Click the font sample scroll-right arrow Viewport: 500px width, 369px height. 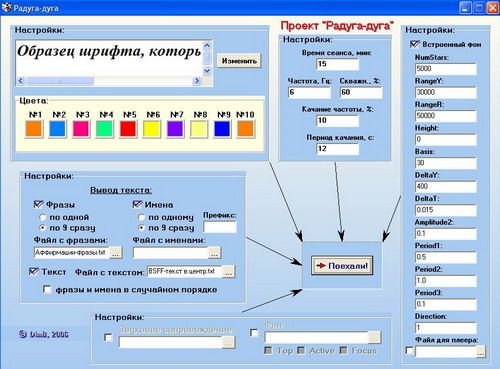(x=197, y=81)
